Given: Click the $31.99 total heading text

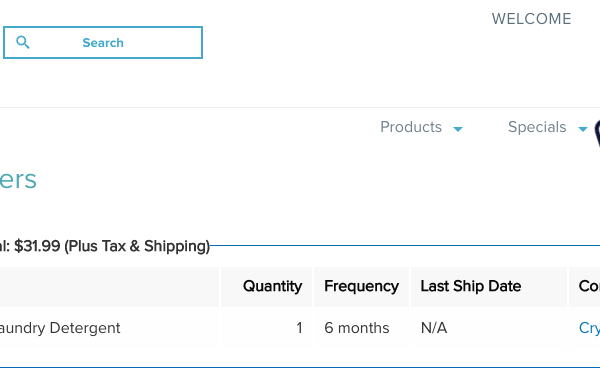Looking at the screenshot, I should pos(105,246).
